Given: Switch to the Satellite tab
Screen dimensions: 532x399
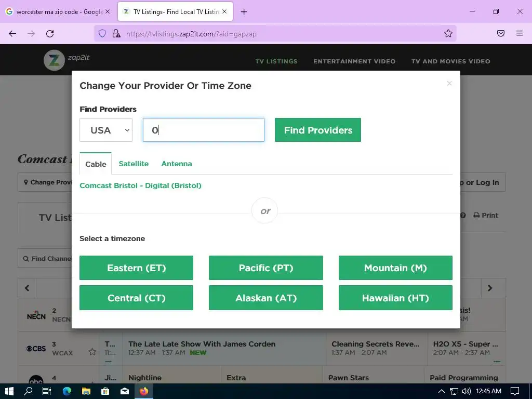Looking at the screenshot, I should [134, 164].
